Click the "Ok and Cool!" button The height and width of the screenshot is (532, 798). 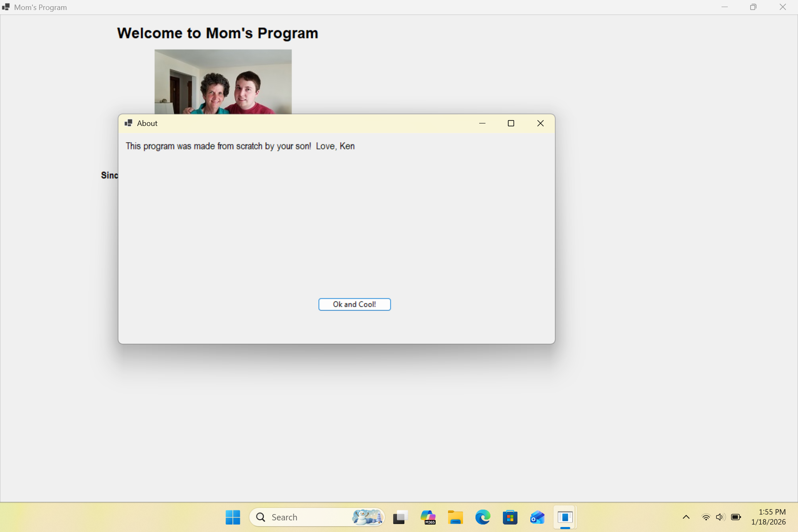[x=354, y=304]
